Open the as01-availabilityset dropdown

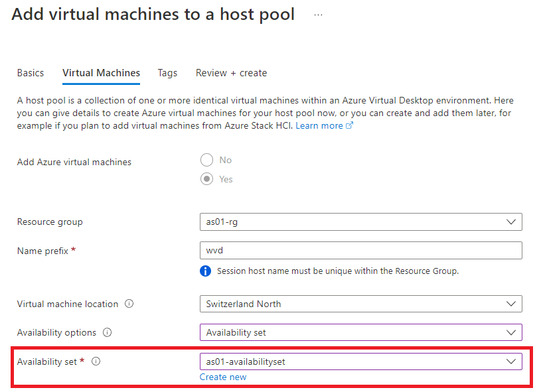click(x=361, y=361)
